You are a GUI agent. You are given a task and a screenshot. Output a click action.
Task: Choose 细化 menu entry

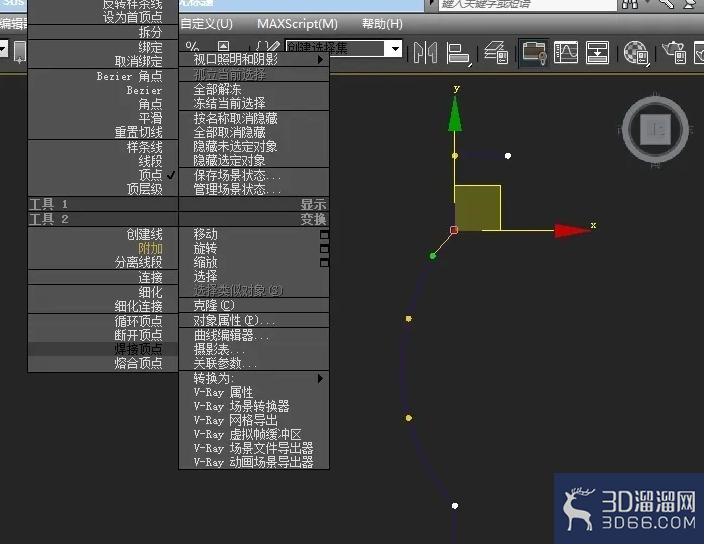103,292
